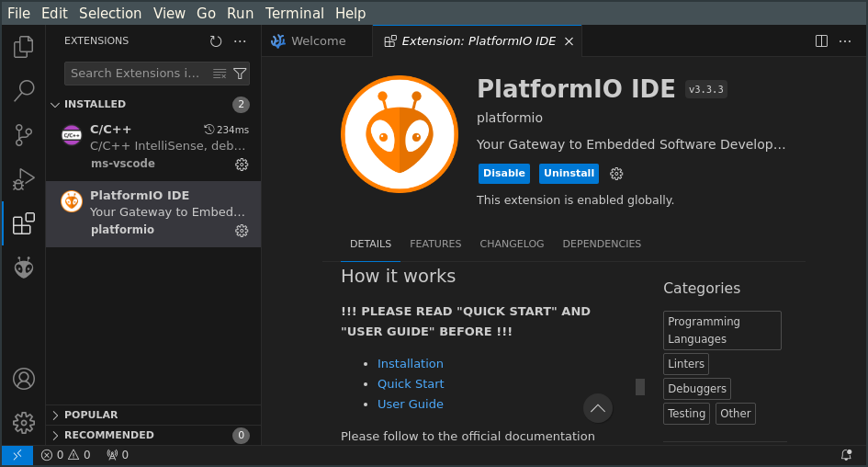Select the Linters category

tap(686, 364)
